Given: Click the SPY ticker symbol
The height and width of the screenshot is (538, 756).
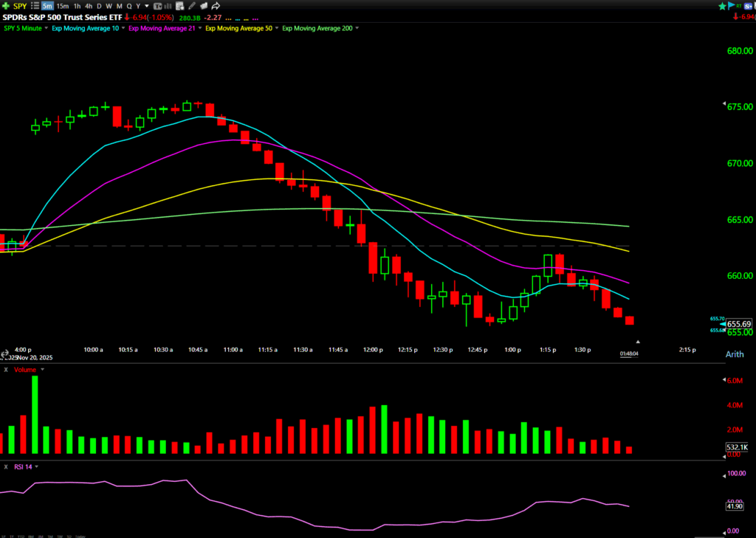Looking at the screenshot, I should click(20, 6).
